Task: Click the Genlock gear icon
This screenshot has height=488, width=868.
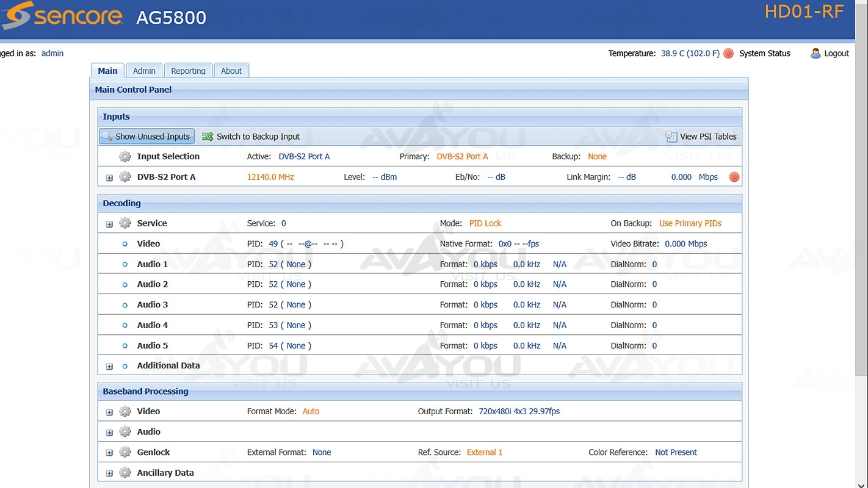Action: tap(125, 453)
